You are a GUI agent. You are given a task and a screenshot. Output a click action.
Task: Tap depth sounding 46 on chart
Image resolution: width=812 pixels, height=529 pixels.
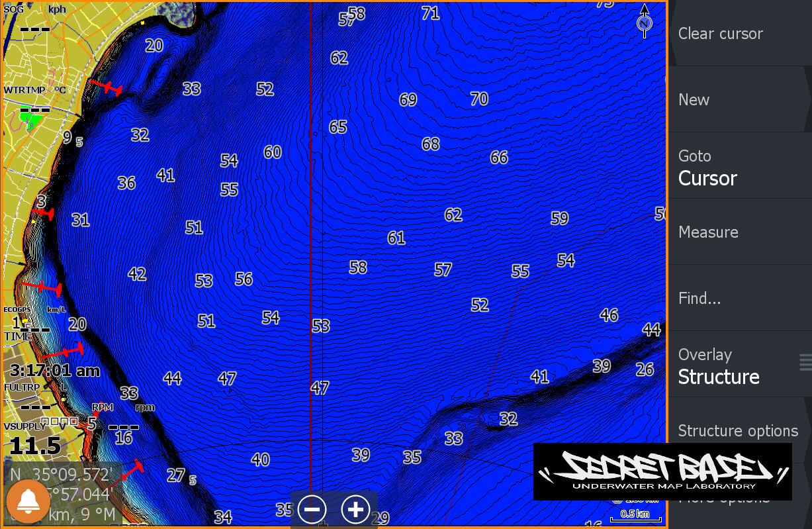click(x=609, y=314)
